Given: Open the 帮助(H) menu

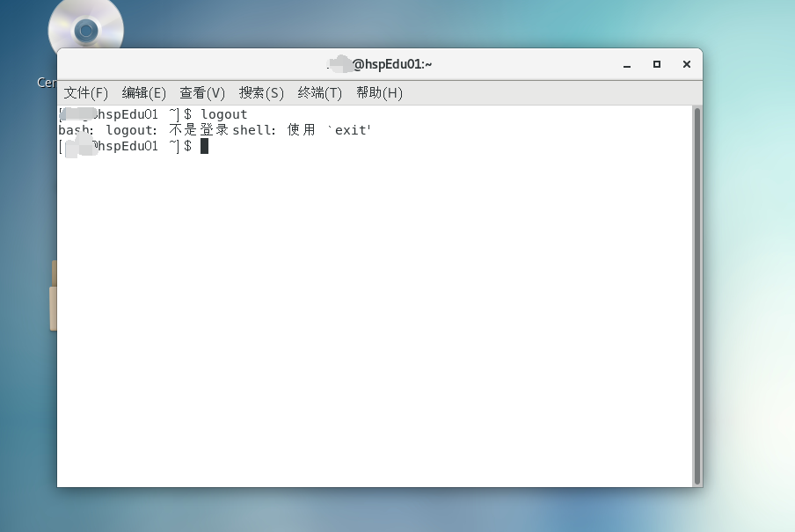Looking at the screenshot, I should 379,92.
